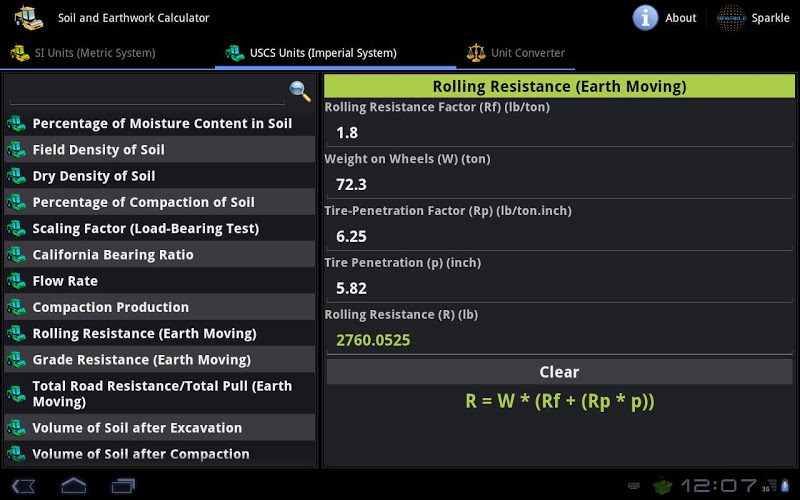Screen dimensions: 800x500
Task: Edit Weight on Wheels value 72.3
Action: click(x=559, y=185)
